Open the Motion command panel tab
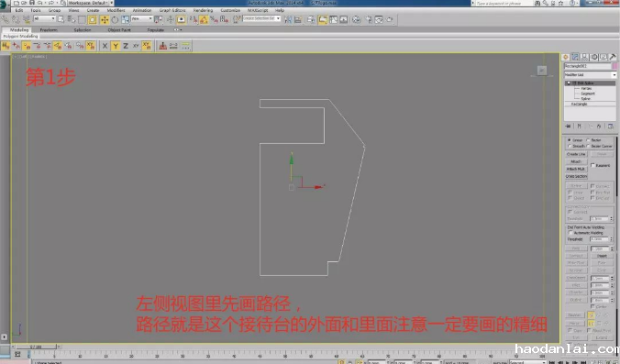This screenshot has height=364, width=620. [594, 57]
